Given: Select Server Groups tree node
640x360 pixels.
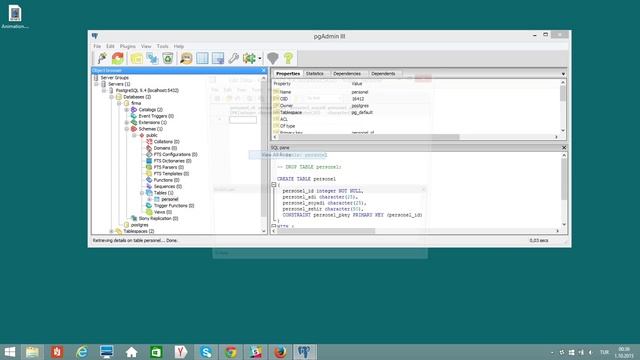Looking at the screenshot, I should [115, 78].
